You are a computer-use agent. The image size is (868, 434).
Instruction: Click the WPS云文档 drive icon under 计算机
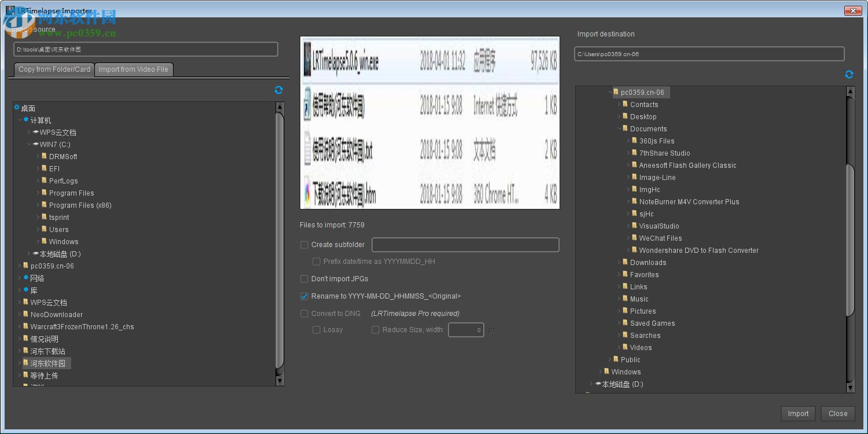tap(35, 133)
